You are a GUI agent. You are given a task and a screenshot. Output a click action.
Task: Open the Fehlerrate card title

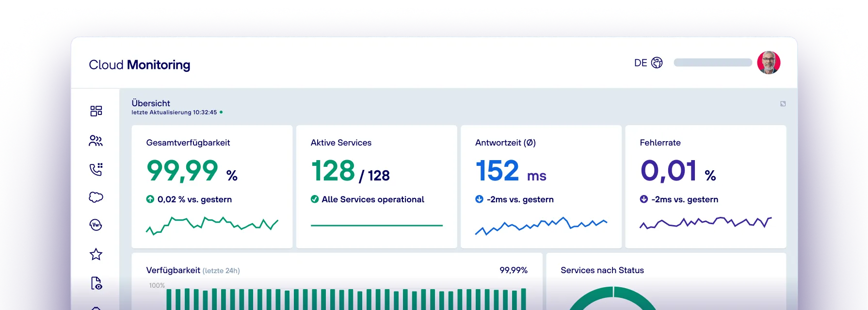point(660,143)
